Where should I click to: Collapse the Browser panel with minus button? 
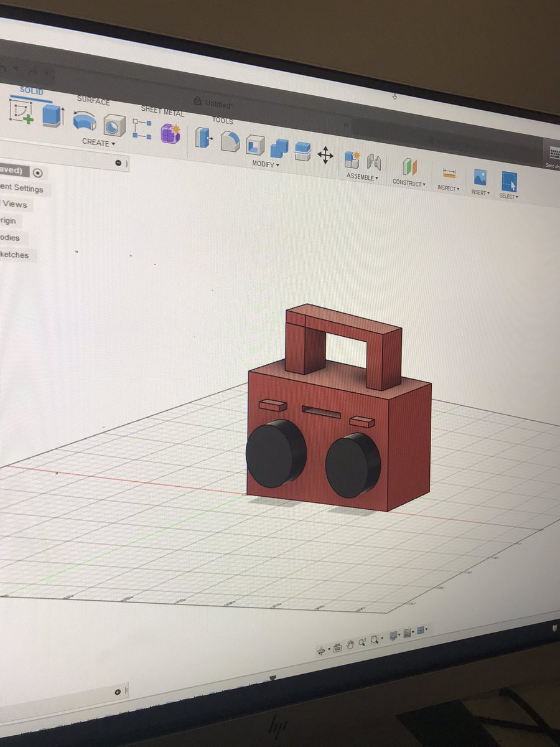[118, 162]
